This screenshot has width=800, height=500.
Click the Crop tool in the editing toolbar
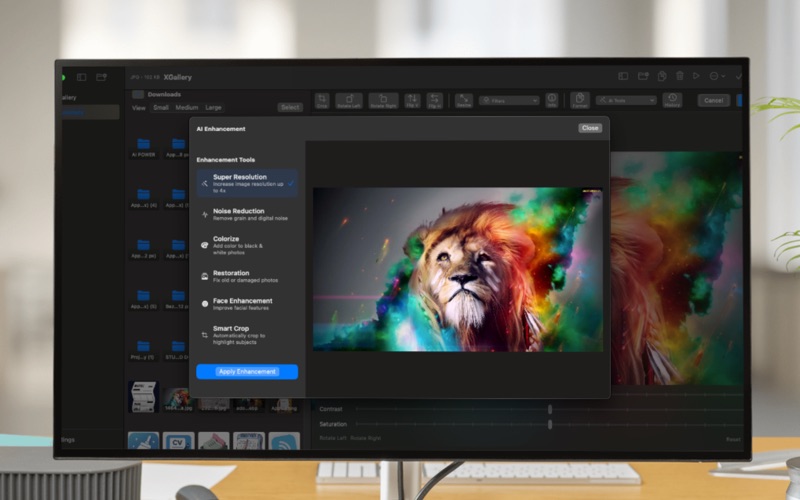tap(322, 101)
